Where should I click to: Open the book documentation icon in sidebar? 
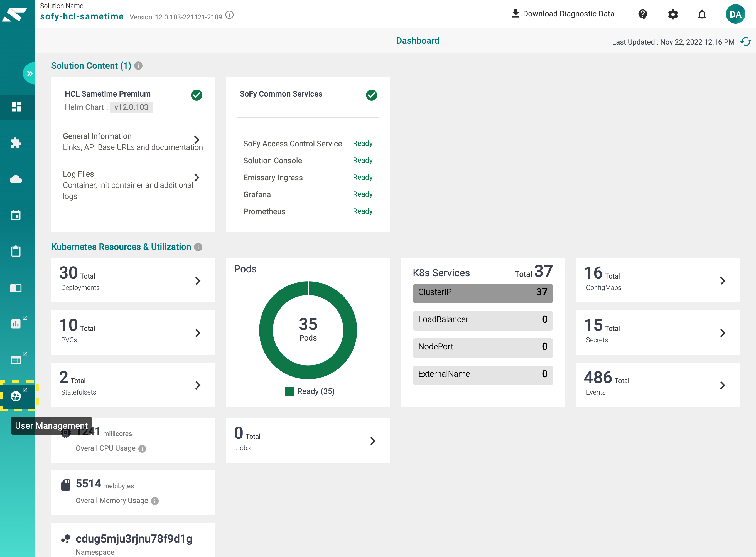[x=16, y=288]
